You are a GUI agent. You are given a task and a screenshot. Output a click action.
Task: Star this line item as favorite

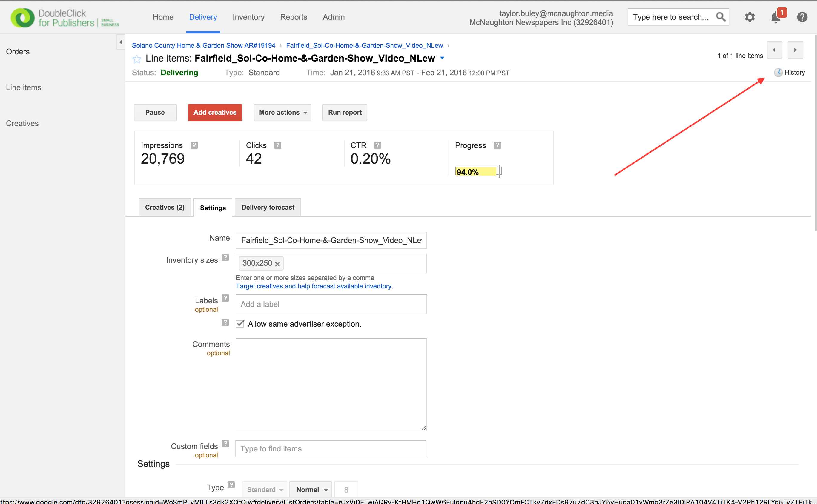(137, 59)
